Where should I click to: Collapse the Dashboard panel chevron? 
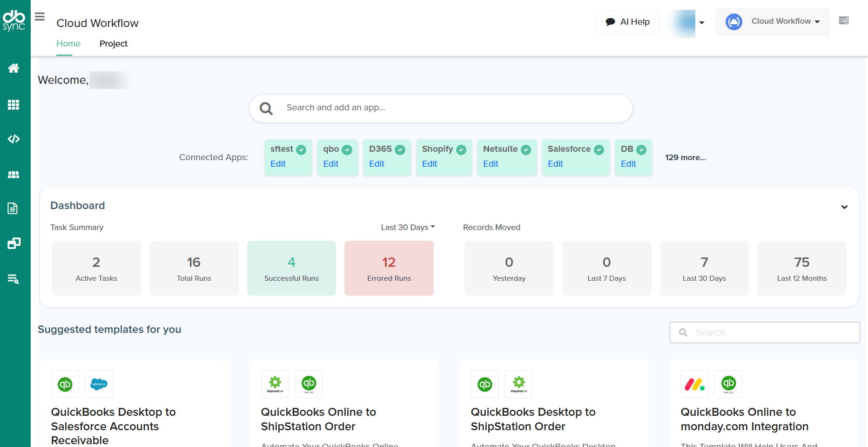tap(844, 207)
